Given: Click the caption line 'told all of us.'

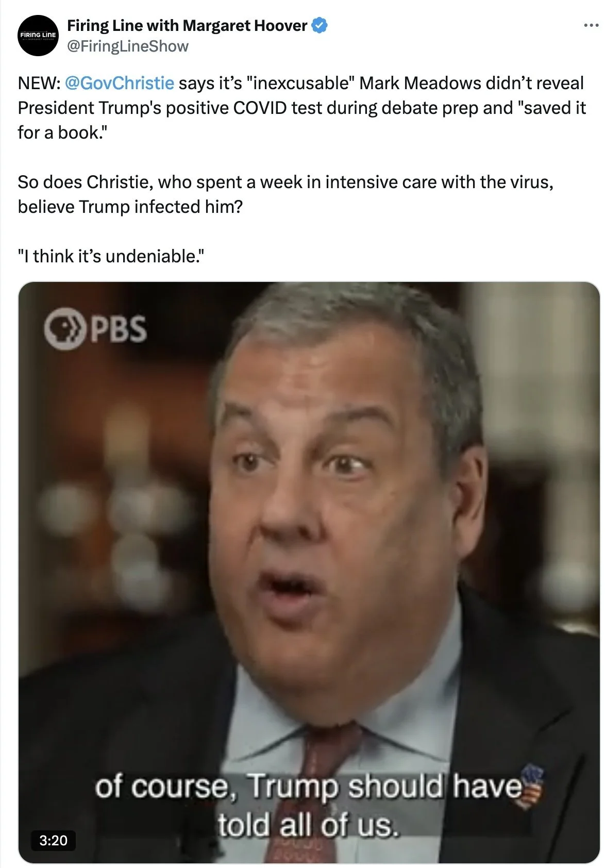Looking at the screenshot, I should (308, 825).
